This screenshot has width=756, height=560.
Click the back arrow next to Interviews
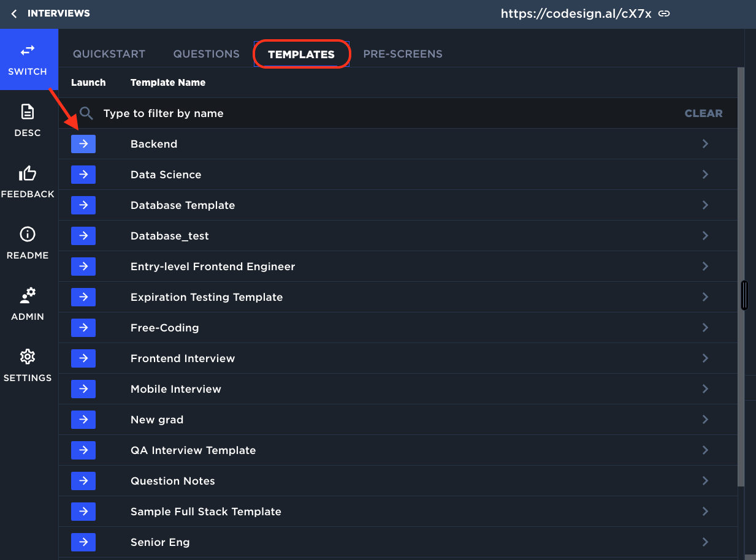coord(14,13)
